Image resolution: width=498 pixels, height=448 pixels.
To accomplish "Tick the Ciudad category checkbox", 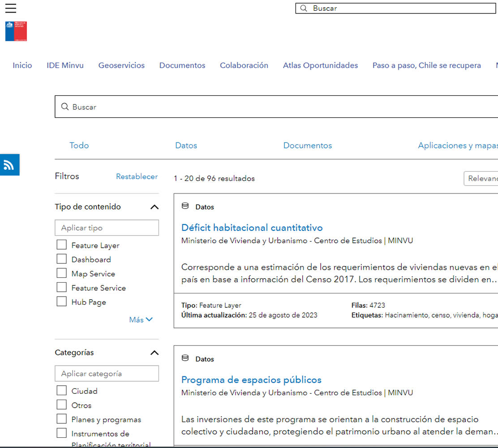I will (61, 391).
